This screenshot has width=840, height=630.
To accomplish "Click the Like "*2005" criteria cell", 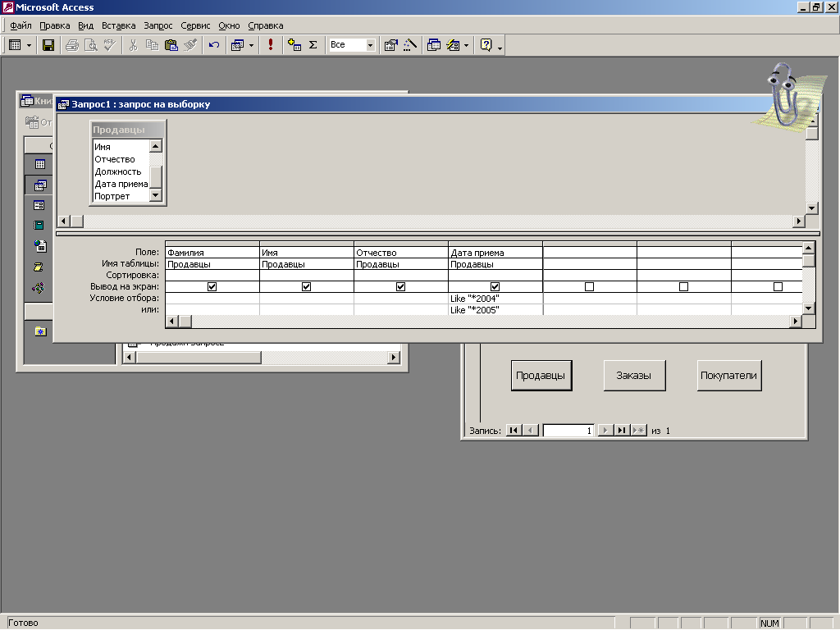I will (495, 309).
